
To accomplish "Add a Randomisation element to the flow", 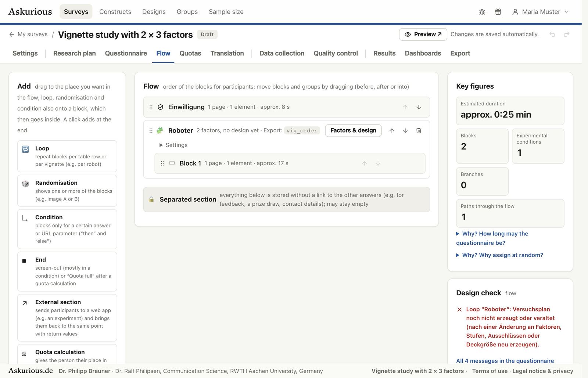I will pos(67,191).
